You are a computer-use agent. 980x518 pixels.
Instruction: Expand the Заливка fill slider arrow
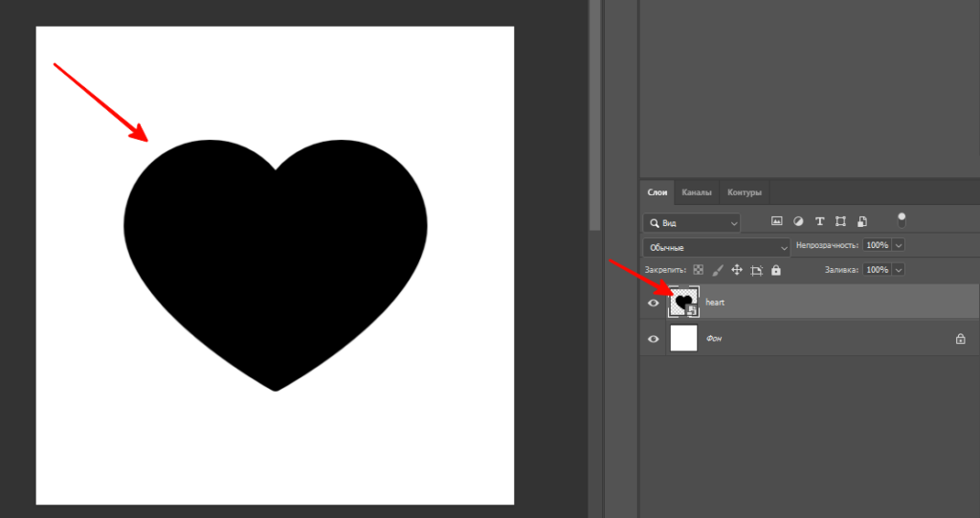(x=899, y=271)
